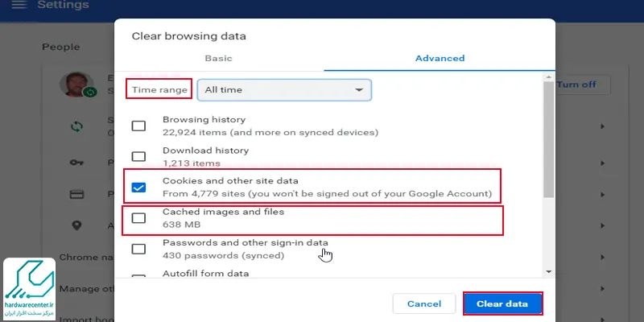Click the dialog's vertical scrollbar thumb
The height and width of the screenshot is (322, 644).
[x=548, y=141]
